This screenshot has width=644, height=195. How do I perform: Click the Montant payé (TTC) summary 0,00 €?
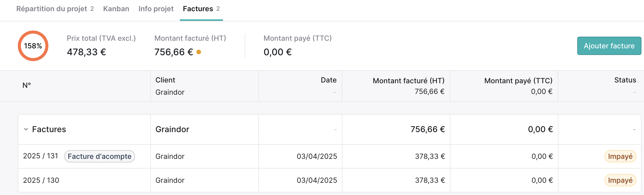coord(277,52)
